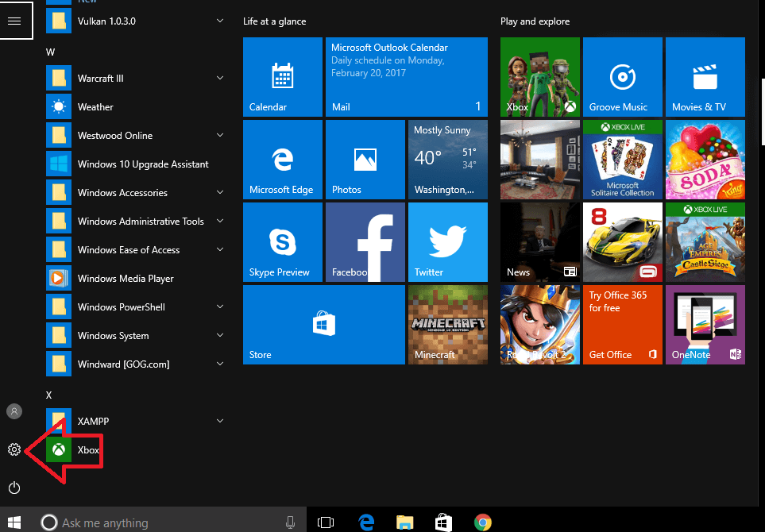This screenshot has width=765, height=532.
Task: Open the Store tile
Action: 324,325
